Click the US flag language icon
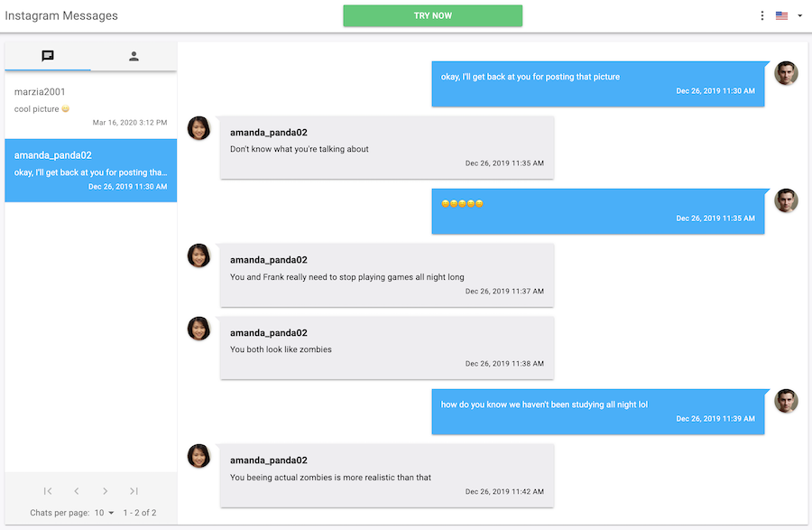 [x=781, y=15]
